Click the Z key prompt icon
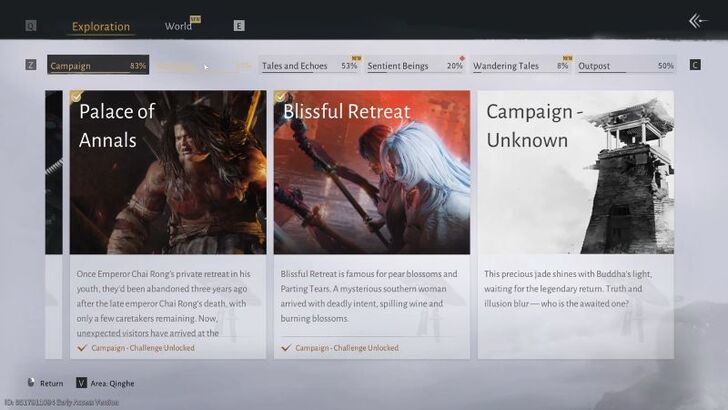Screen dimensions: 728x410 [31, 65]
